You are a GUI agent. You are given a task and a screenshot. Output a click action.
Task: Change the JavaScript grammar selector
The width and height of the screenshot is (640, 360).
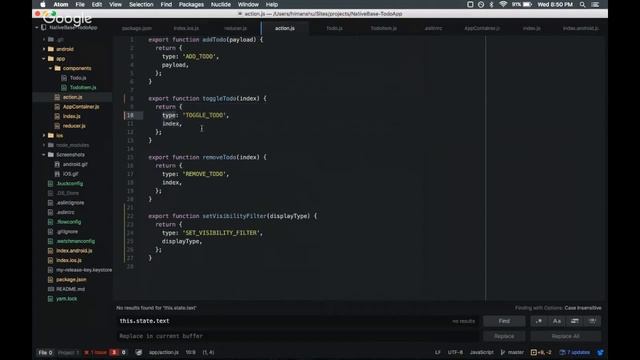pyautogui.click(x=482, y=352)
